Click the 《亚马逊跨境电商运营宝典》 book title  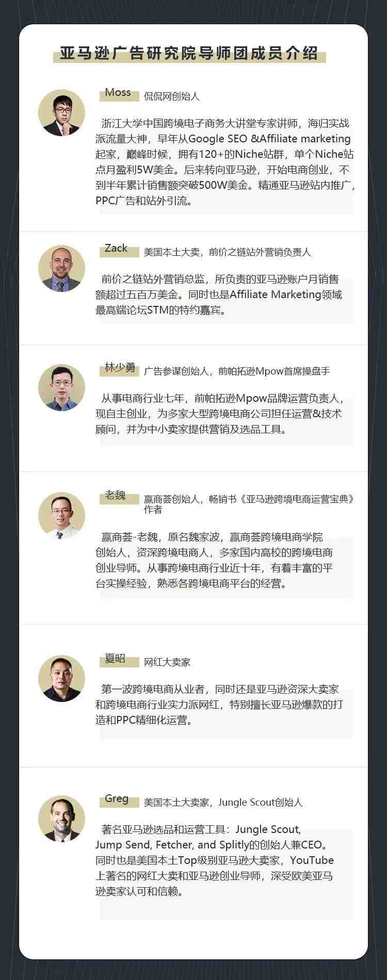point(298,499)
